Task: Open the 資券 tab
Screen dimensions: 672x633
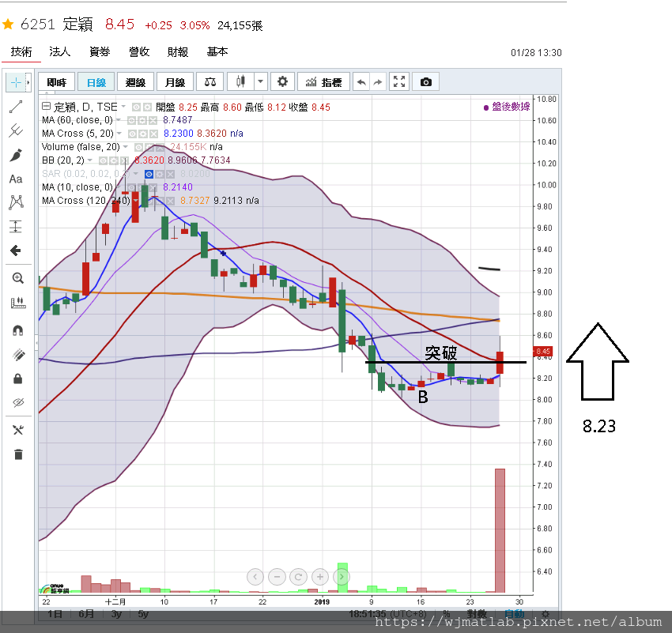Action: 100,52
